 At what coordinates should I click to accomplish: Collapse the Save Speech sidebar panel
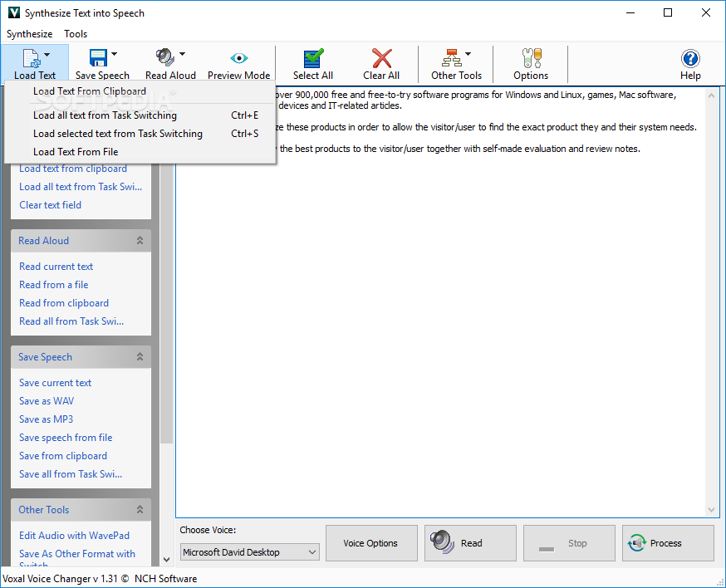tap(140, 356)
